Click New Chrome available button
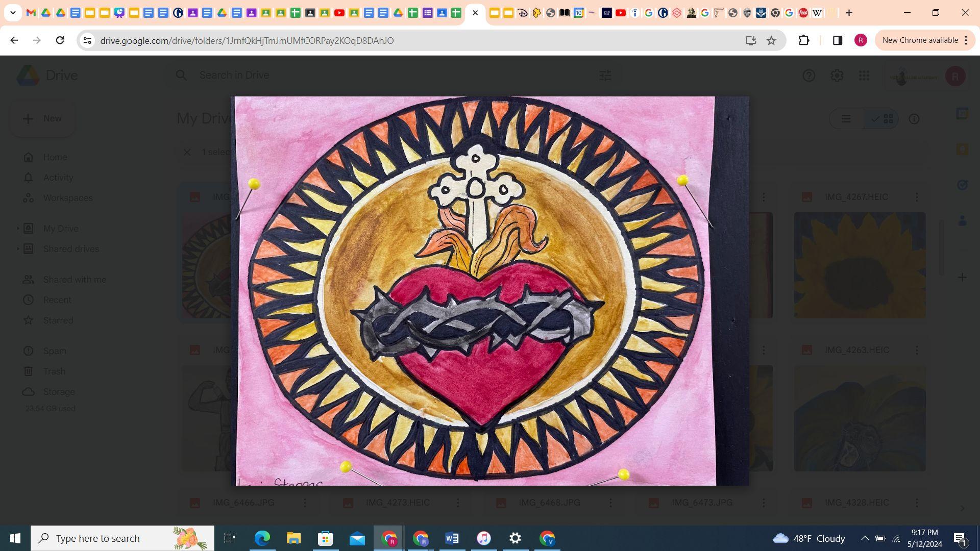 (x=920, y=40)
